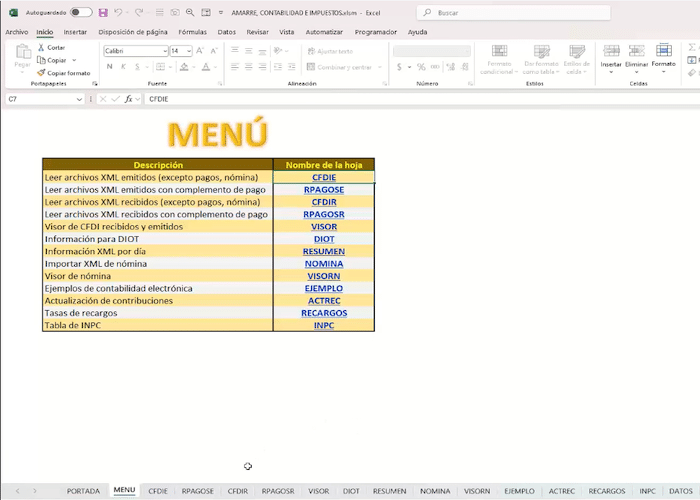Open the Formato cells icon
Image resolution: width=700 pixels, height=500 pixels.
coord(663,50)
